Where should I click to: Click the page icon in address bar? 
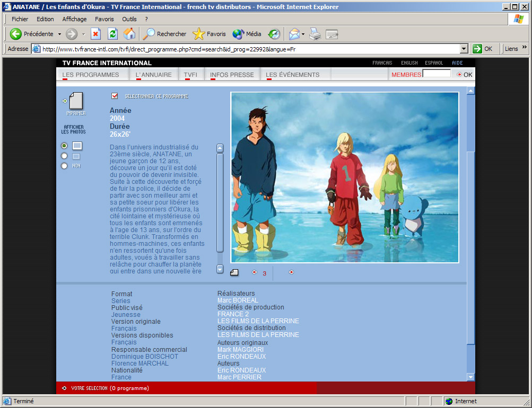(36, 49)
